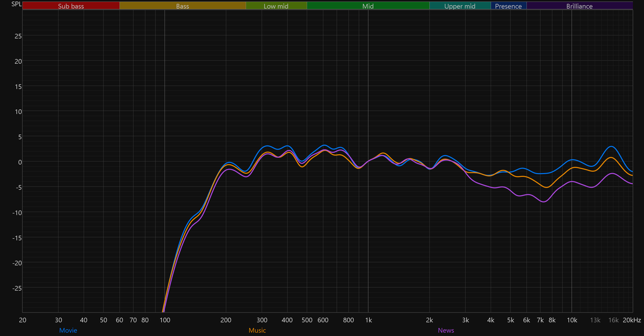Click the 25 dB SPL label
This screenshot has height=336, width=644.
click(18, 36)
